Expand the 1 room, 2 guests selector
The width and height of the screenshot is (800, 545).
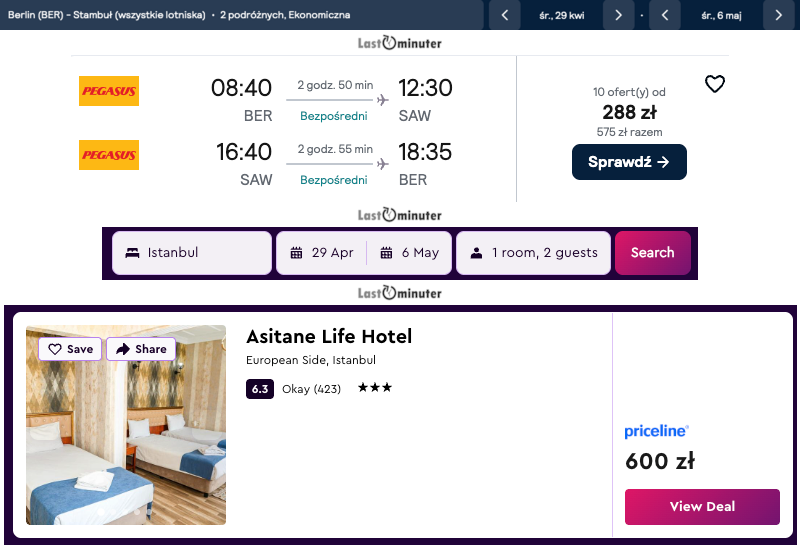533,253
